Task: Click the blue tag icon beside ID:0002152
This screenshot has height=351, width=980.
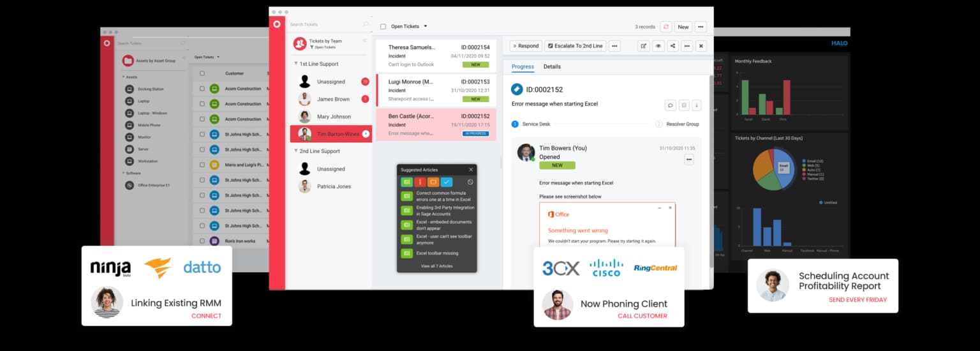Action: pos(517,89)
